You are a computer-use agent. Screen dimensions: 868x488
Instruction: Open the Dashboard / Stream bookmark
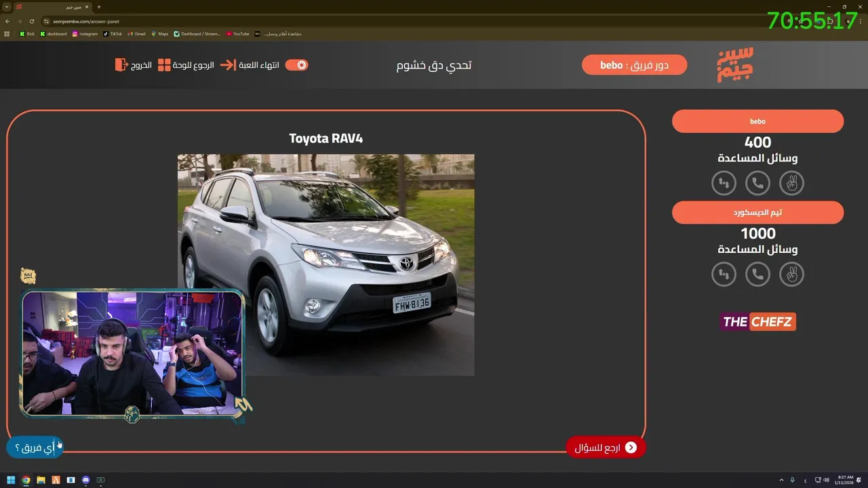197,33
